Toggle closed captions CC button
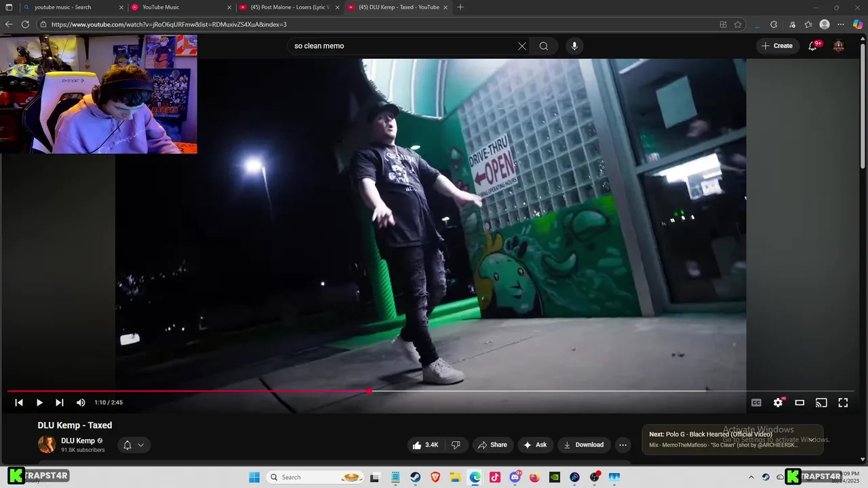Screen dimensions: 868x488 point(756,403)
